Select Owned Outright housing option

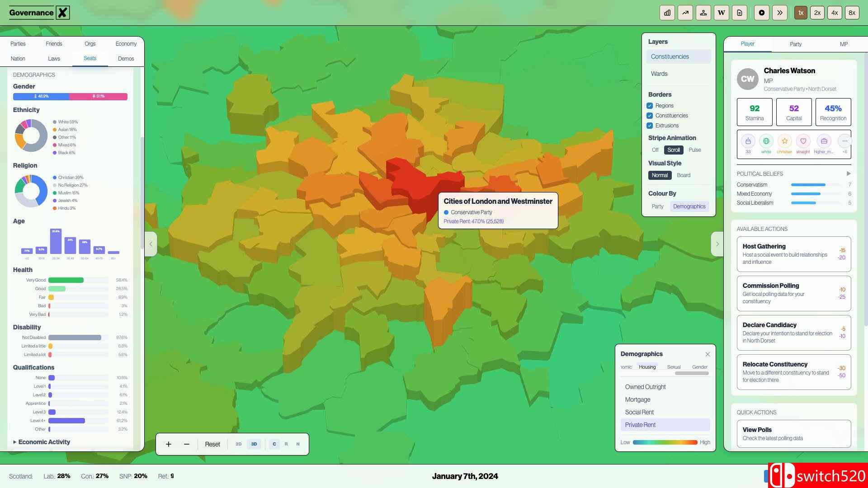pyautogui.click(x=665, y=387)
